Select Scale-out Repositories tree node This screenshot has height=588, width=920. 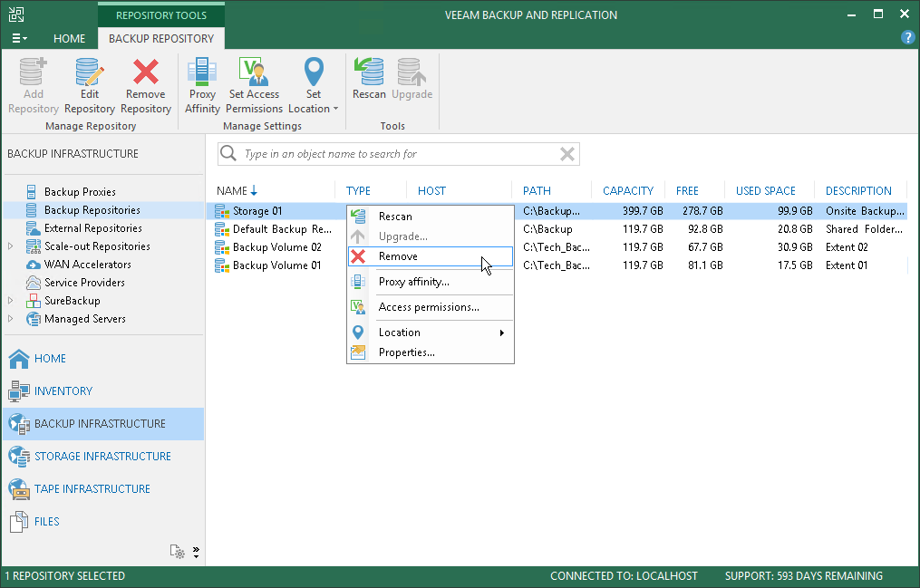[x=97, y=246]
